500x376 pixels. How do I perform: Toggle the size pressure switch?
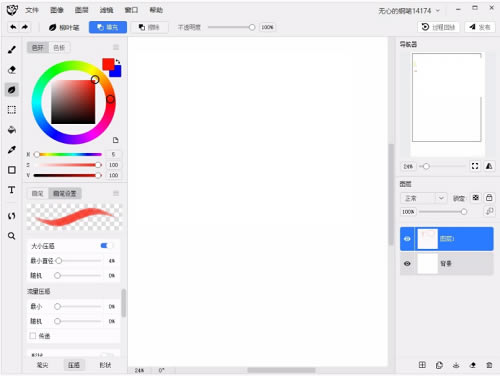click(106, 246)
